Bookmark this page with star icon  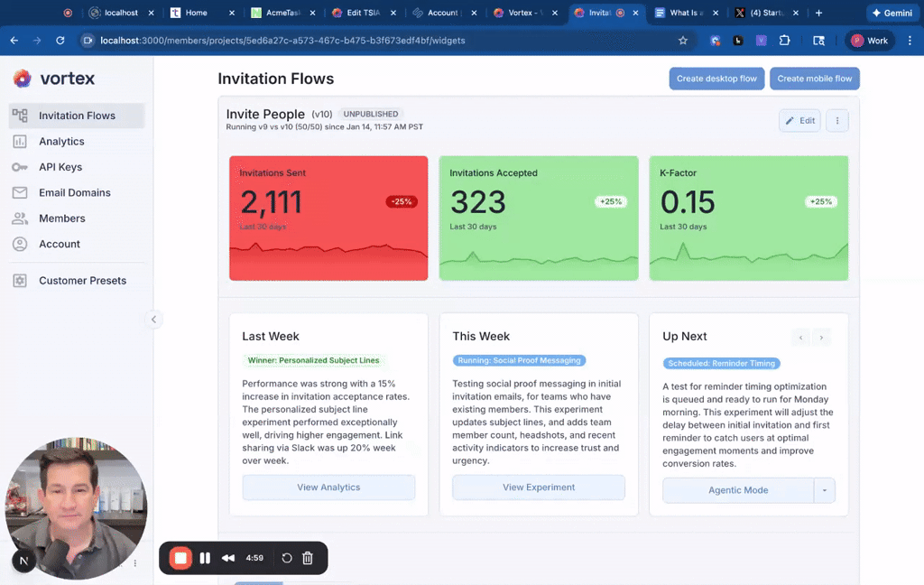tap(683, 41)
